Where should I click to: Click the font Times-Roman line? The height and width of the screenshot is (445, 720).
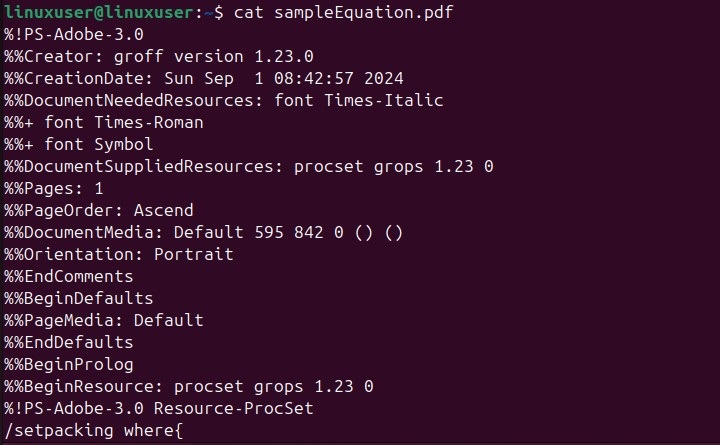coord(104,122)
